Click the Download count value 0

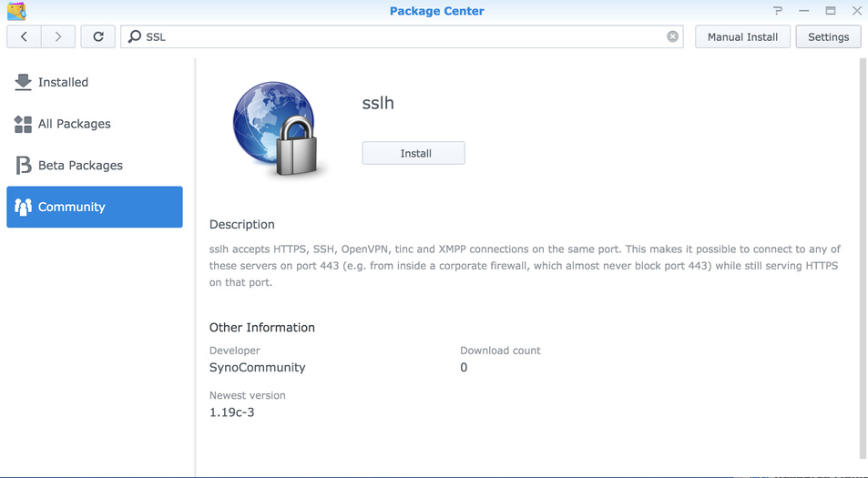click(464, 367)
